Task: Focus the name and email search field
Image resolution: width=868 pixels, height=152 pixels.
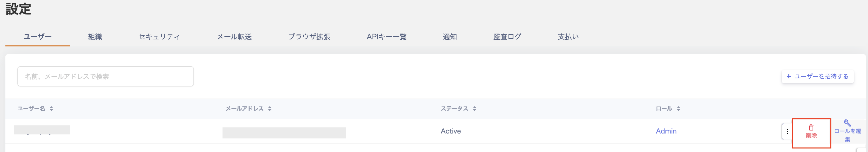Action: (105, 77)
